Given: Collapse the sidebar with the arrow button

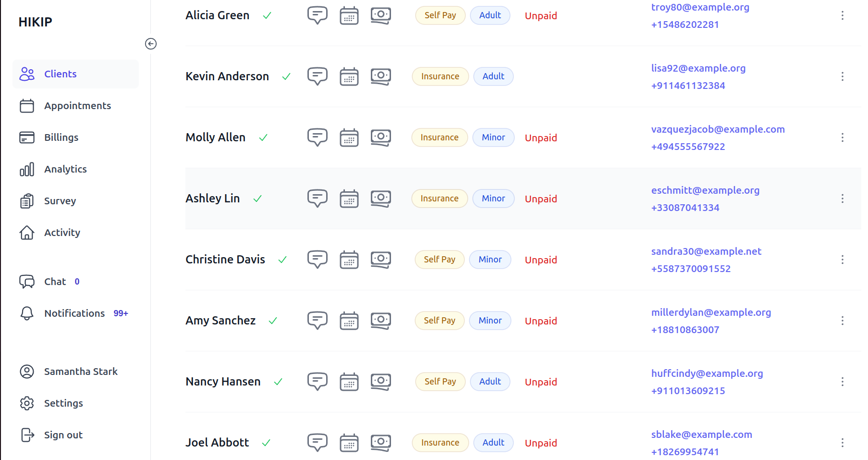Looking at the screenshot, I should click(151, 44).
